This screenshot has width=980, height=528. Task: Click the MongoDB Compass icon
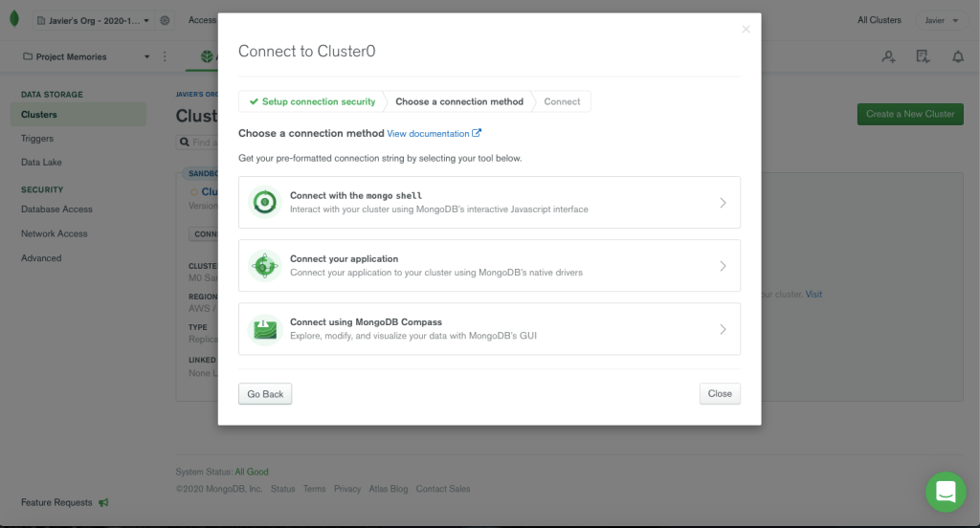(x=264, y=329)
